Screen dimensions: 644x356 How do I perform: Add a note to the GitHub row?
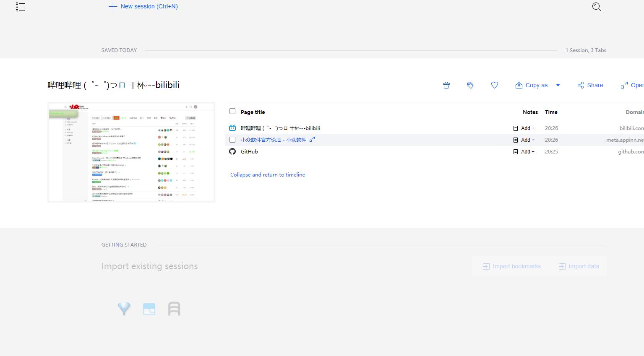(524, 152)
